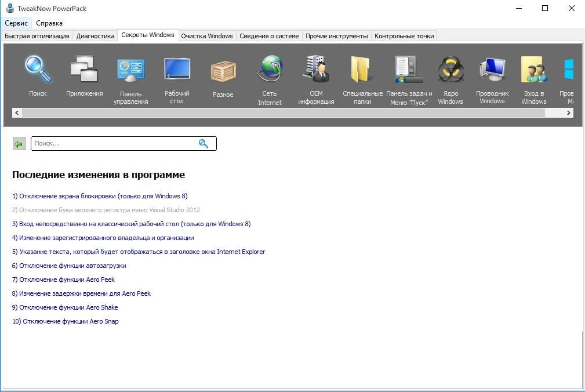Click the horizontal scrollbar thumb under categories

(284, 112)
